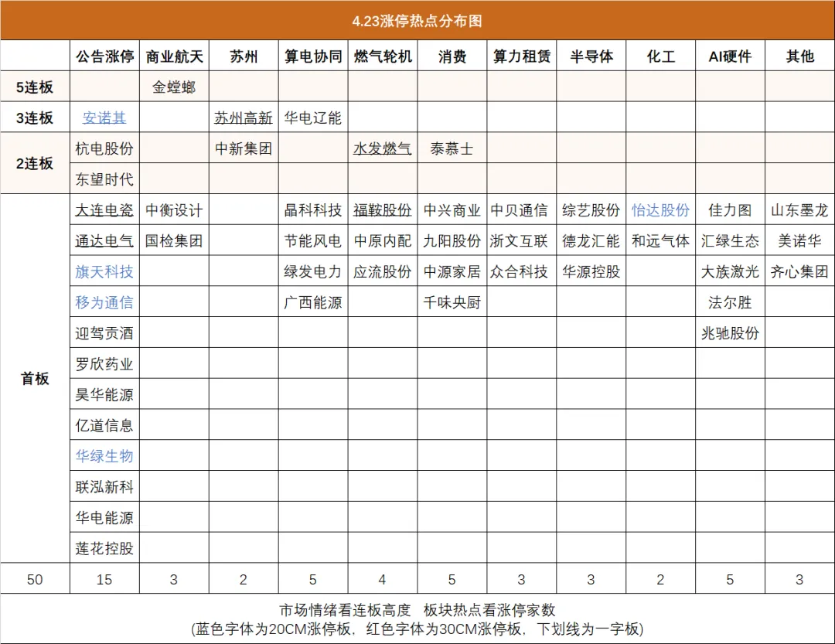Select the 大族激光 cell
835x644 pixels.
[730, 272]
